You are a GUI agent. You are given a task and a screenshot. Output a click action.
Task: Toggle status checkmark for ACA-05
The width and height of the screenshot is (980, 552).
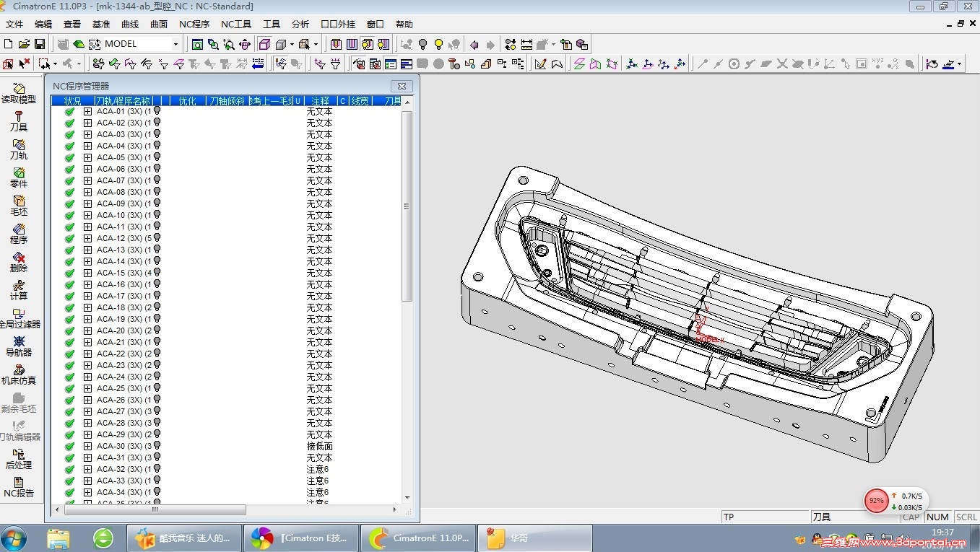(x=69, y=158)
